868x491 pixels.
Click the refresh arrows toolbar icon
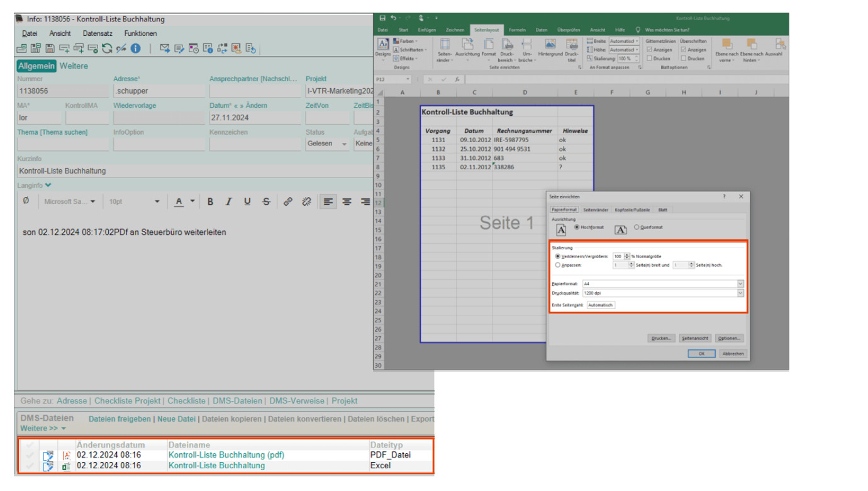pyautogui.click(x=107, y=48)
